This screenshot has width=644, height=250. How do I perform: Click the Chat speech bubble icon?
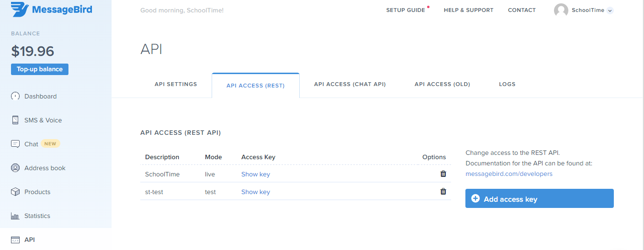tap(15, 144)
